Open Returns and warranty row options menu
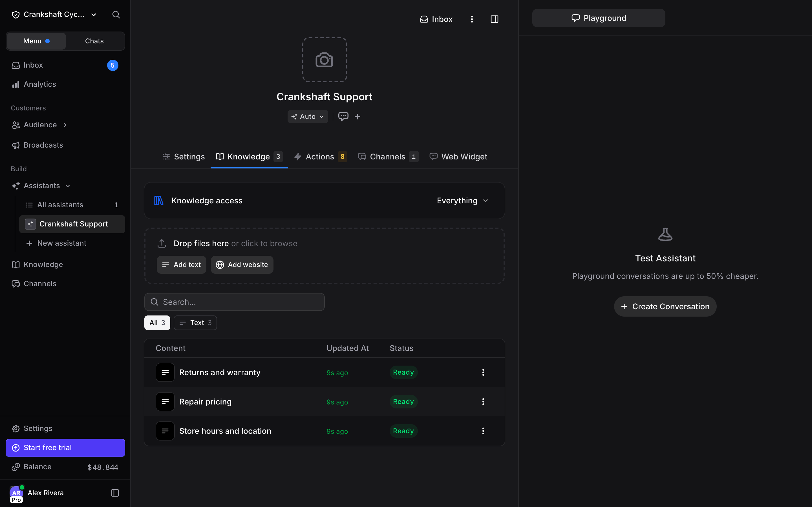812x507 pixels. [483, 372]
